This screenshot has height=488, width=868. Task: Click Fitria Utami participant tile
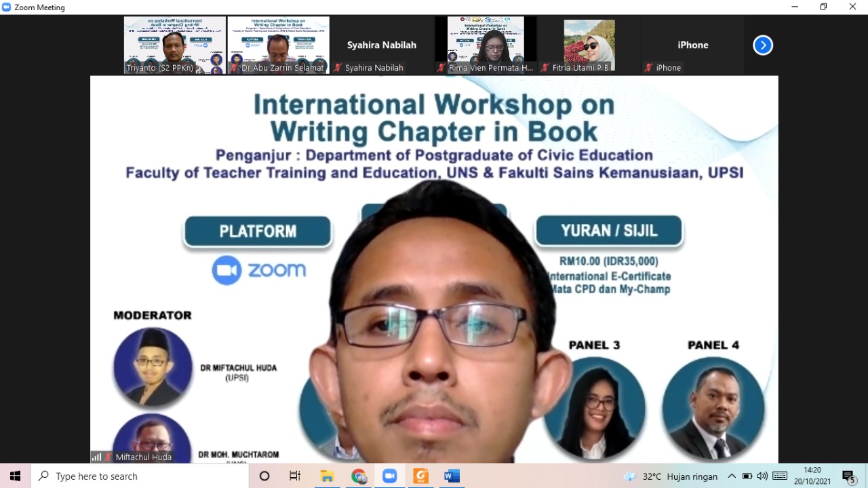[589, 45]
